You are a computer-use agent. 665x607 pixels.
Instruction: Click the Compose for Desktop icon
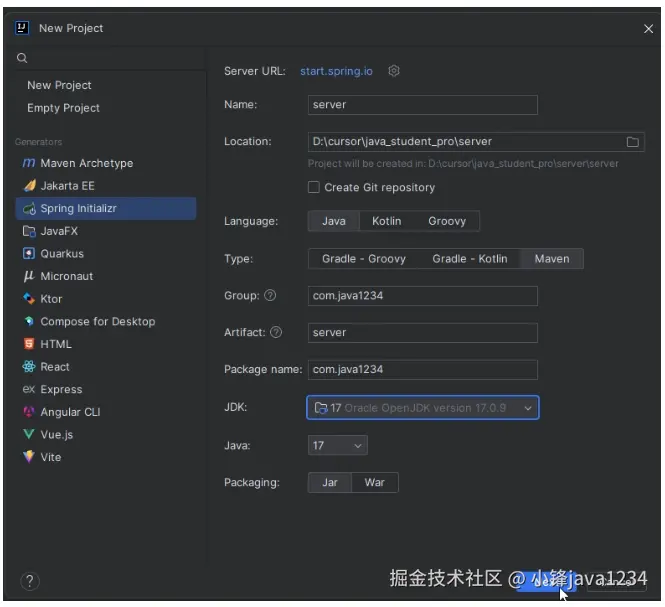click(29, 321)
